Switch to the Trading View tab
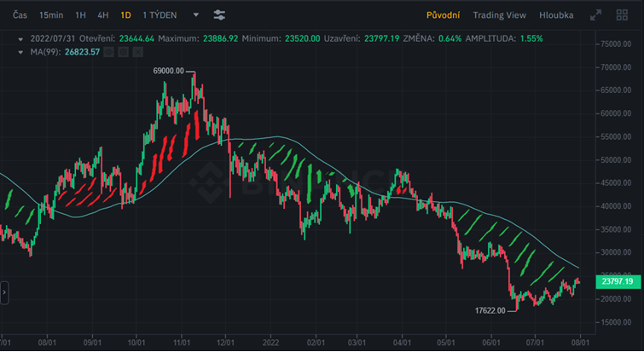The image size is (644, 352). tap(499, 15)
